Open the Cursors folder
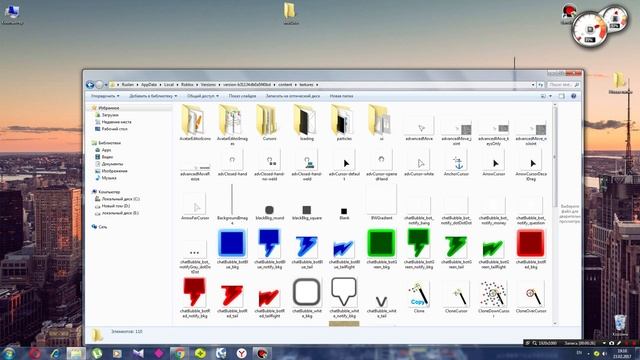The image size is (640, 360). 269,122
